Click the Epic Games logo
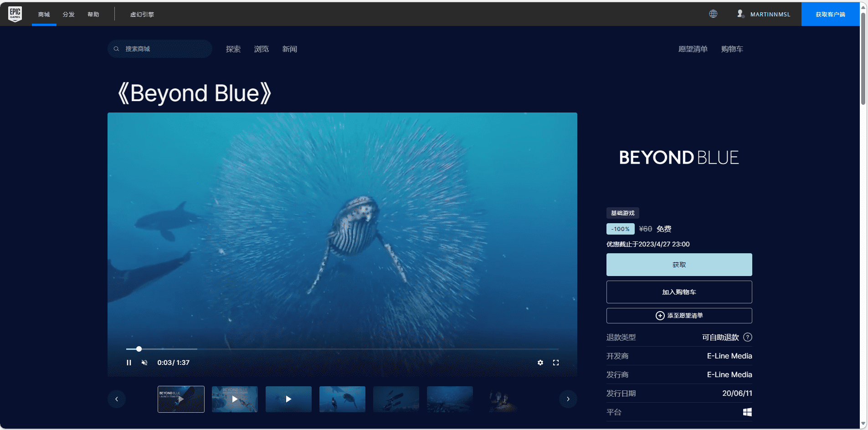Image resolution: width=868 pixels, height=430 pixels. pyautogui.click(x=15, y=14)
